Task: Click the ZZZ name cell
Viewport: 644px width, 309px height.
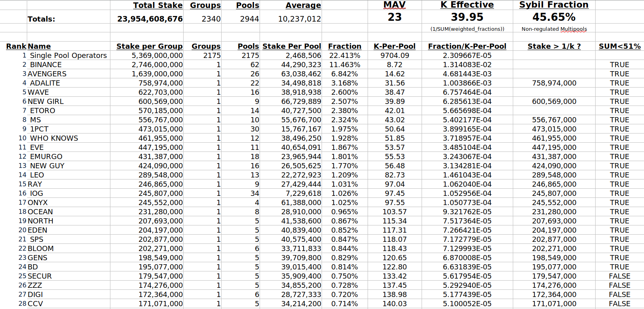Action: click(35, 285)
